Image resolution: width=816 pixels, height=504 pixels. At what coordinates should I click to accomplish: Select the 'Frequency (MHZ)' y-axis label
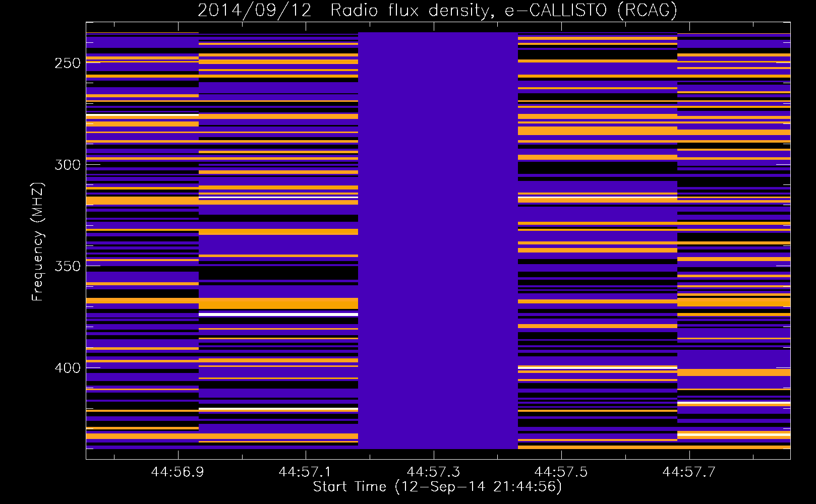[x=37, y=242]
